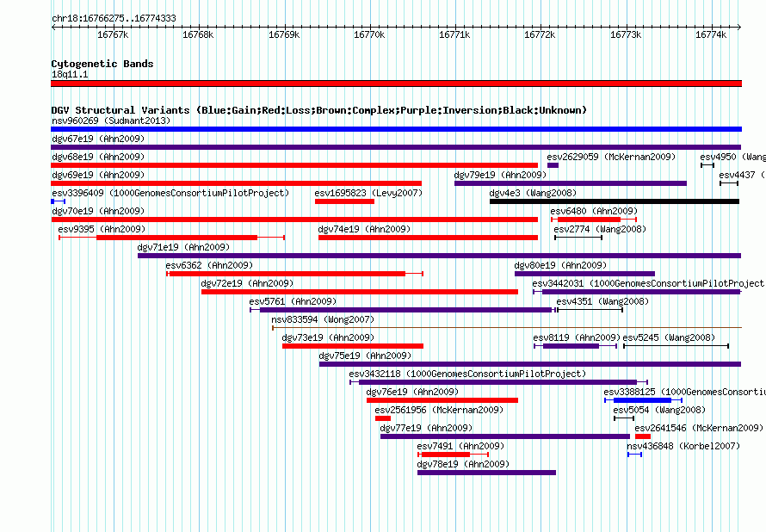Click the esv3442031 variant label

649,283
